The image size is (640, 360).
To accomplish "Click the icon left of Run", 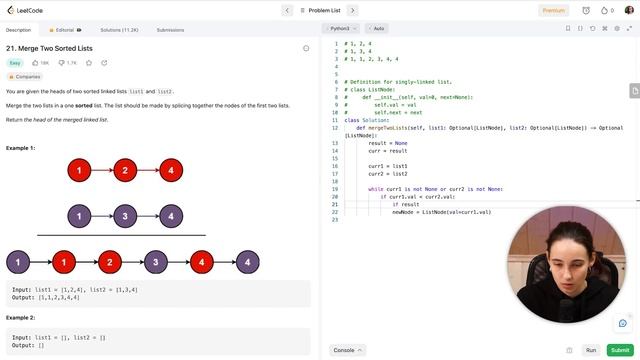I will [x=569, y=350].
